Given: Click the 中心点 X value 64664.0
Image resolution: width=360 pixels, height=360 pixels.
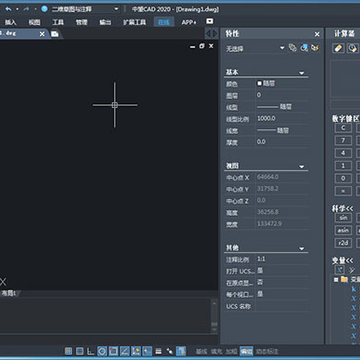Looking at the screenshot, I should click(x=282, y=177).
